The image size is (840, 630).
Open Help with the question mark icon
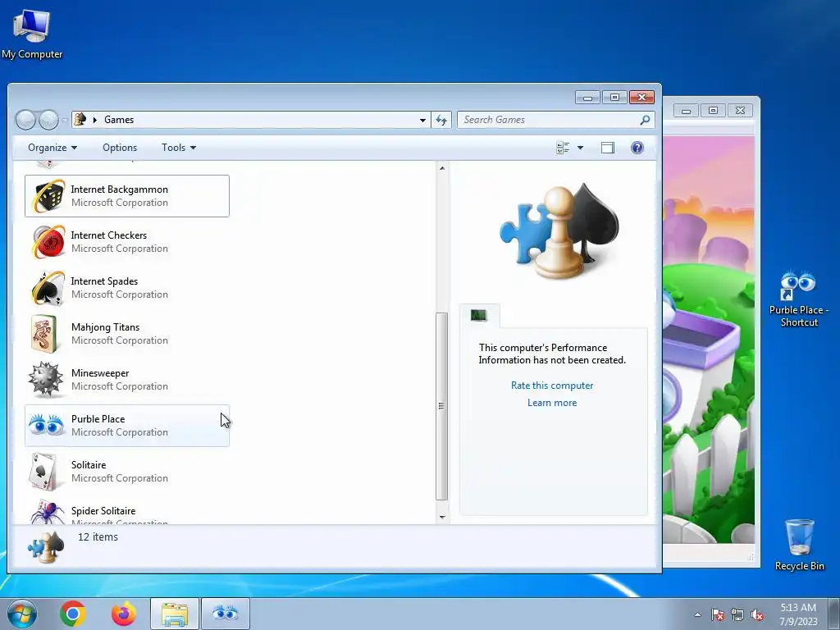pyautogui.click(x=637, y=148)
